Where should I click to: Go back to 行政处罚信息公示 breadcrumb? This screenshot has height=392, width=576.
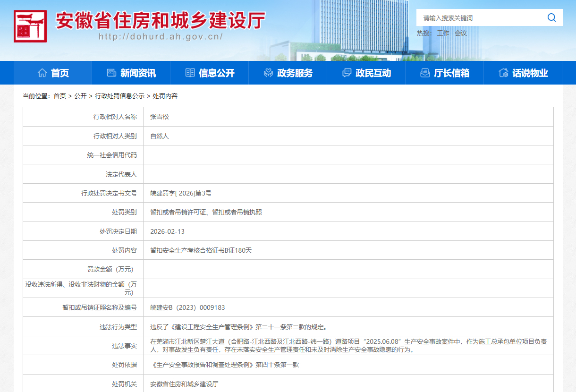119,96
